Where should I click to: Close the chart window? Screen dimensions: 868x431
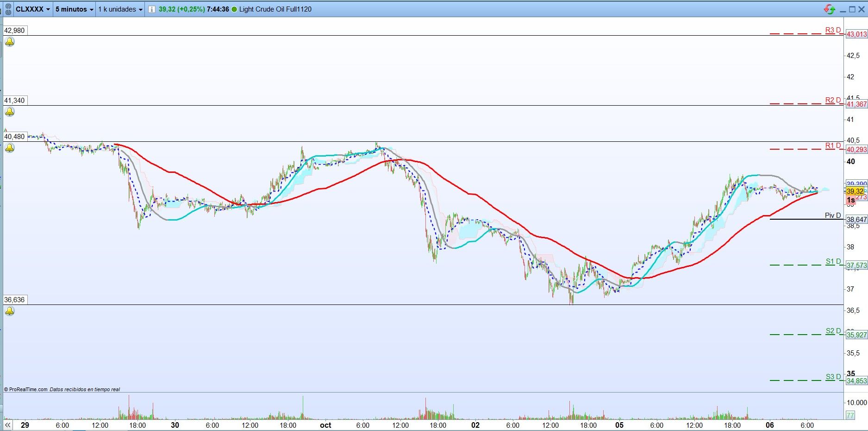click(862, 9)
